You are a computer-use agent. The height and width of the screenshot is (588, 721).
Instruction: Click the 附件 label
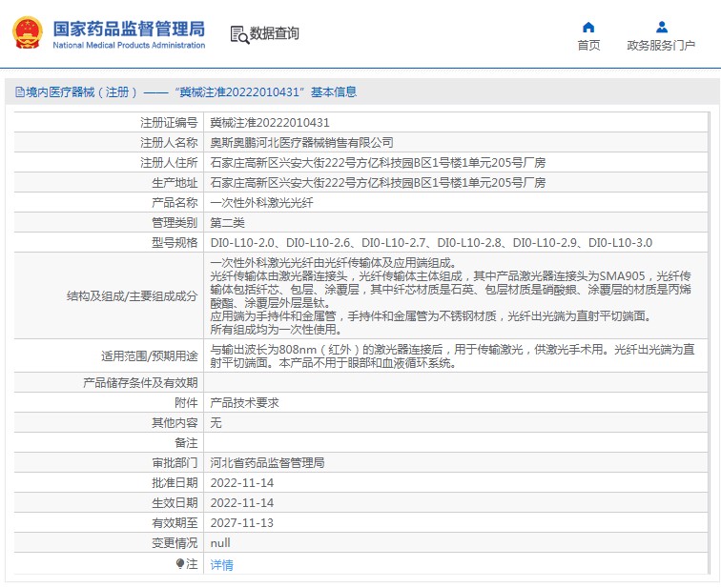186,403
